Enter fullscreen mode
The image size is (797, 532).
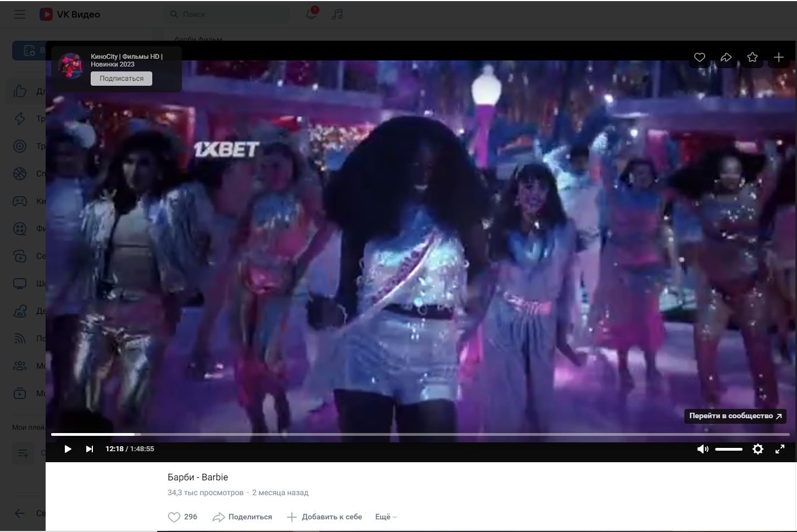[x=780, y=449]
